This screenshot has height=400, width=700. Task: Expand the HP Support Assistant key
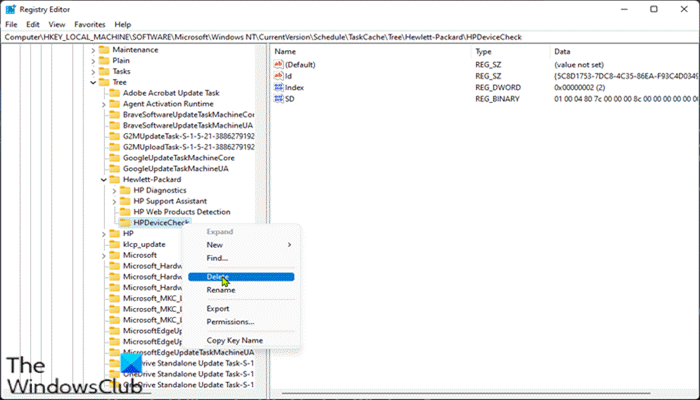pos(115,201)
